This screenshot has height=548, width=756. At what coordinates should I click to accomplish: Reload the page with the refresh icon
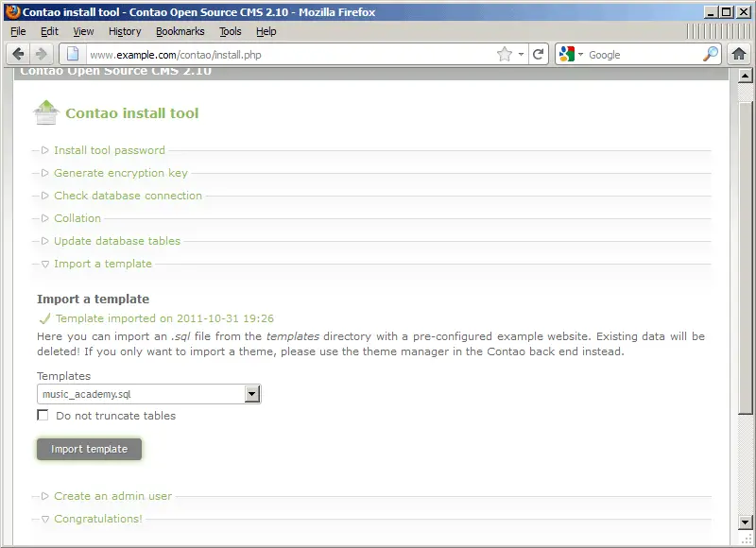(x=538, y=54)
